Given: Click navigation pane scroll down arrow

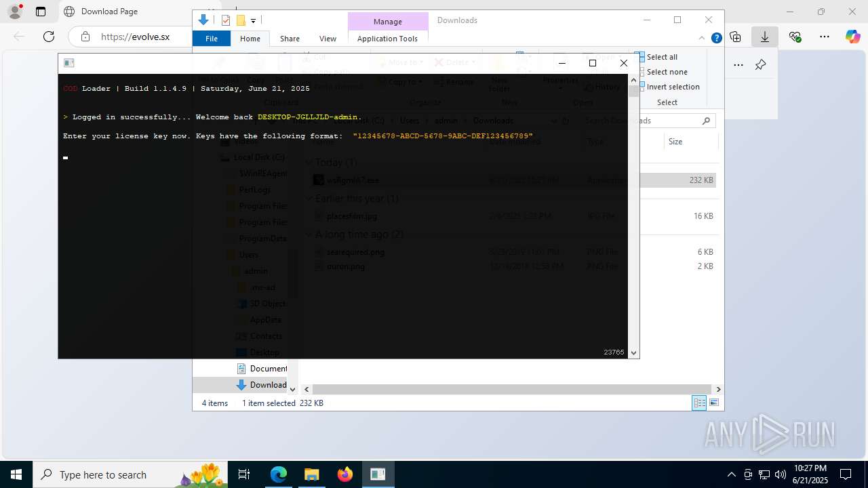Looking at the screenshot, I should point(293,389).
